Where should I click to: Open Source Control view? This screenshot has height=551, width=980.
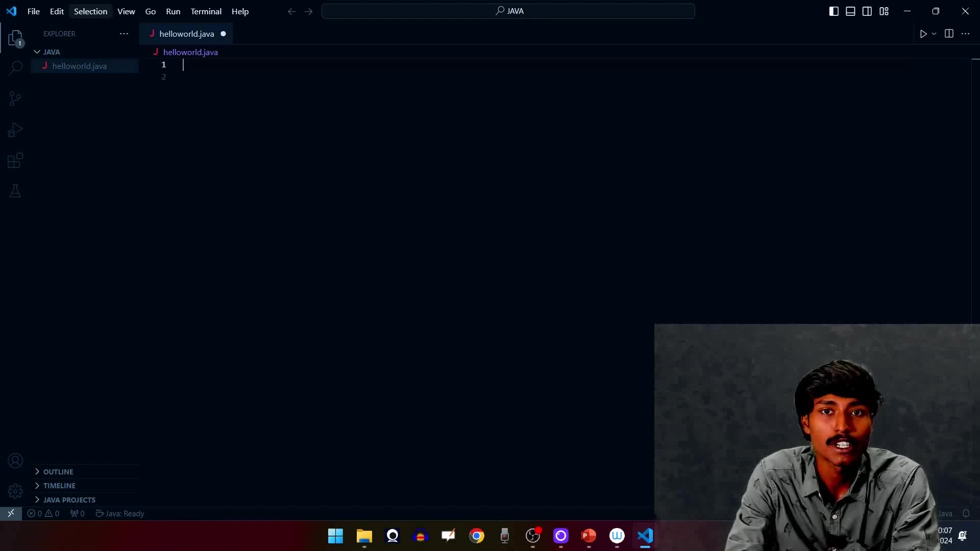coord(15,98)
